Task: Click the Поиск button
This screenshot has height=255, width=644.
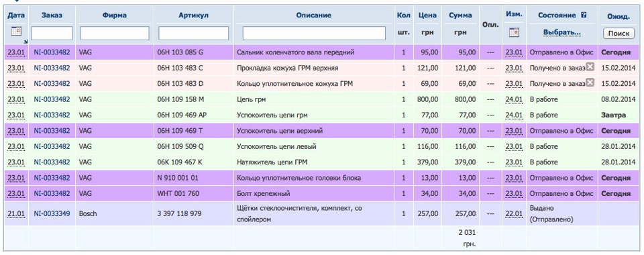Action: 619,34
